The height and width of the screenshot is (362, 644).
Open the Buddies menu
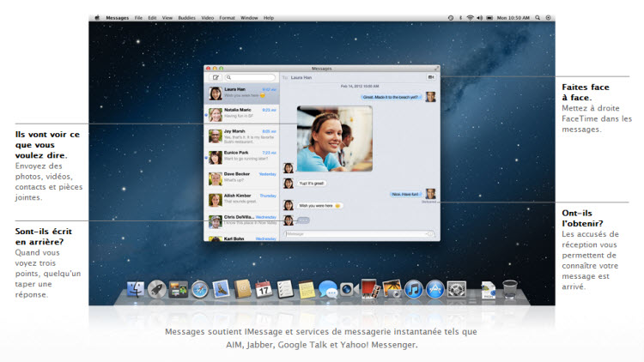[x=187, y=18]
